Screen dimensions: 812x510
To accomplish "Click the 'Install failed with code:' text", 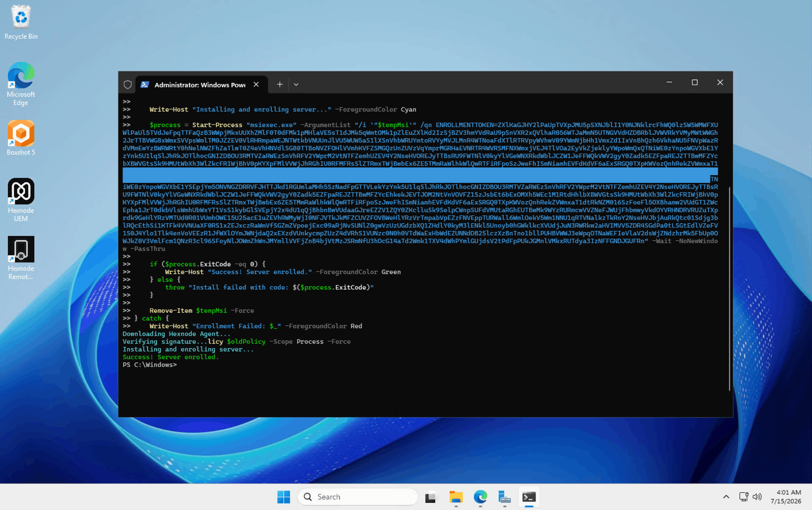I will [x=239, y=288].
